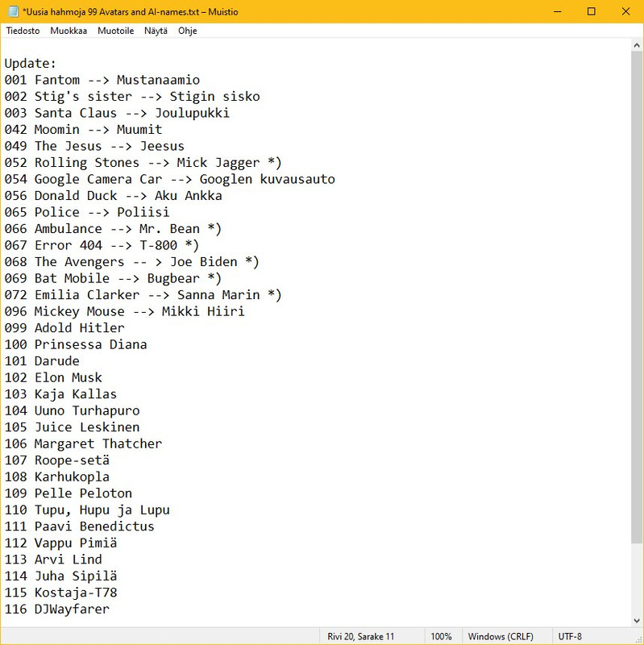Click the line 003 Santa Claus --> Joulupukki
The height and width of the screenshot is (645, 644).
coord(117,113)
